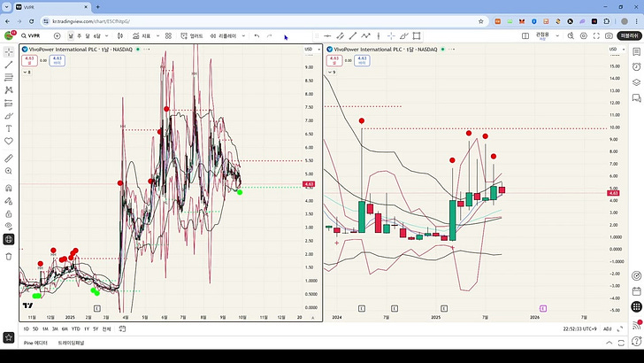Open the calendar panel in right sidebar
The width and height of the screenshot is (644, 363).
pos(637,291)
